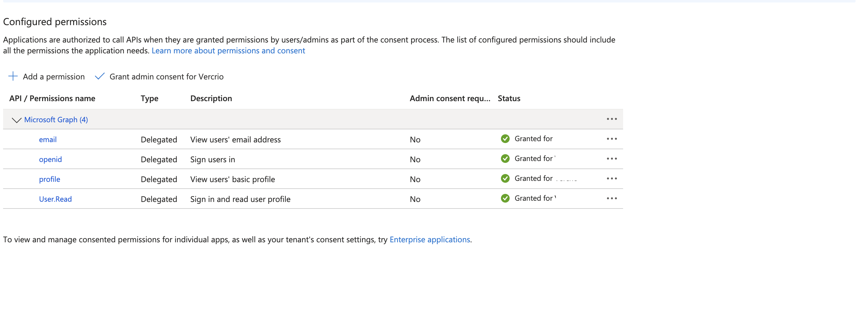Image resolution: width=868 pixels, height=309 pixels.
Task: Click 'Delegated' type in the openid row
Action: click(159, 159)
